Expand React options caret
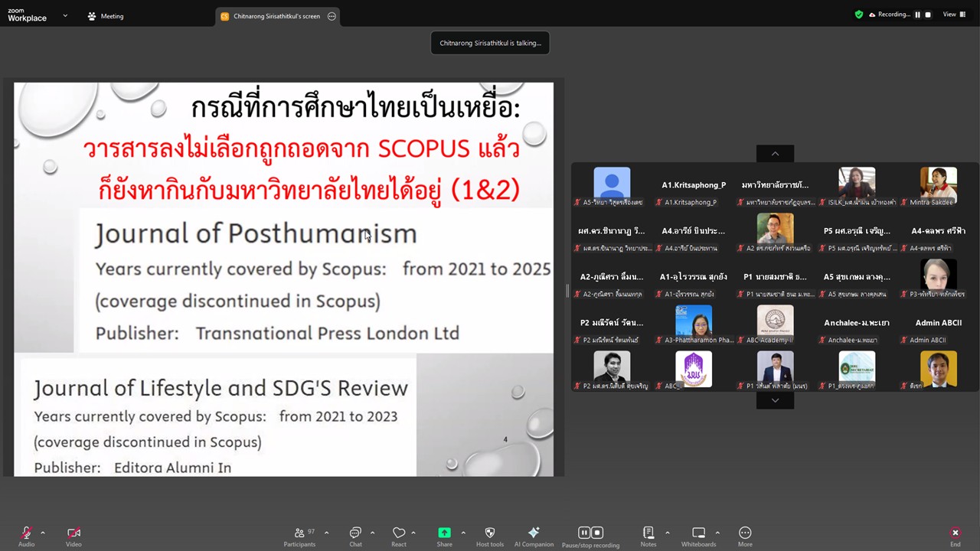This screenshot has width=980, height=551. click(x=413, y=533)
